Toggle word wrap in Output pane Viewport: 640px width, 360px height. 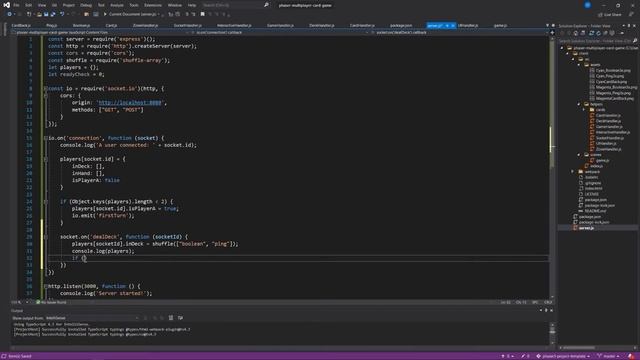[x=180, y=318]
